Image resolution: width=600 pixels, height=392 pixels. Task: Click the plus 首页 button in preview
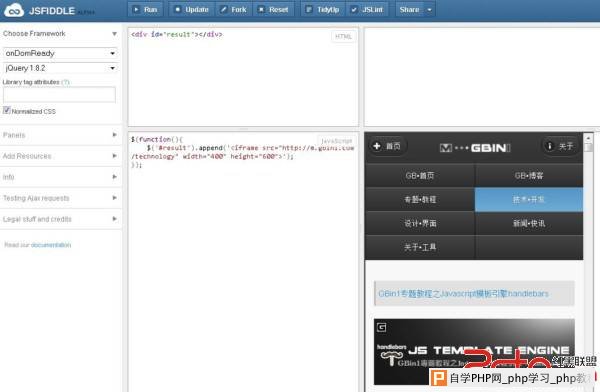pos(387,146)
